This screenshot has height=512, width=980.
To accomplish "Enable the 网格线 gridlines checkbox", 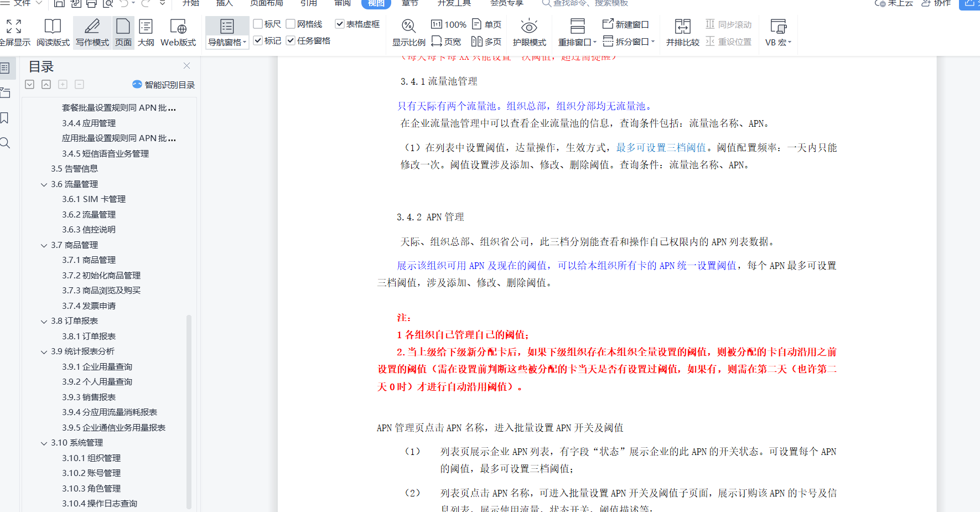I will [x=291, y=24].
